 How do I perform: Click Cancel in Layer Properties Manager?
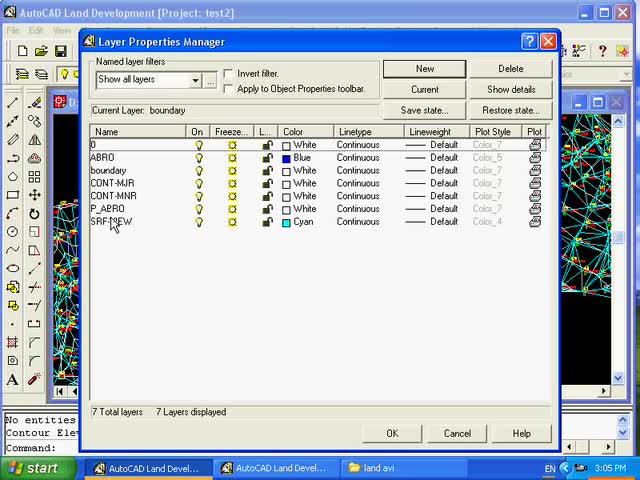point(457,433)
